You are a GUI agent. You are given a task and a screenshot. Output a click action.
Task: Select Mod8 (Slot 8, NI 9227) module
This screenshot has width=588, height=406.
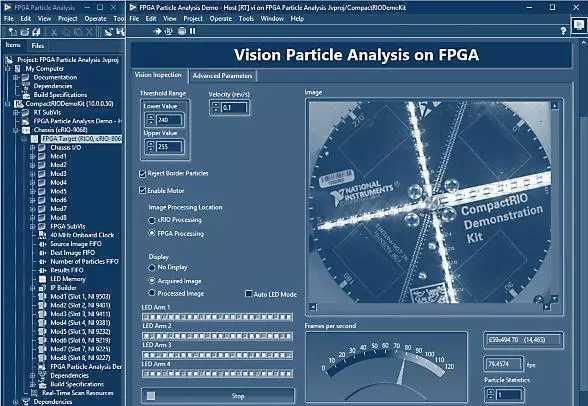click(80, 358)
